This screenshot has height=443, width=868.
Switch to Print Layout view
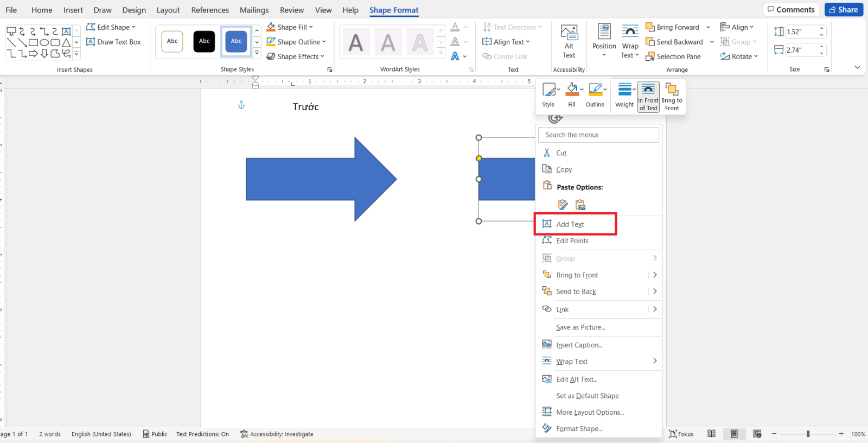[x=734, y=434]
